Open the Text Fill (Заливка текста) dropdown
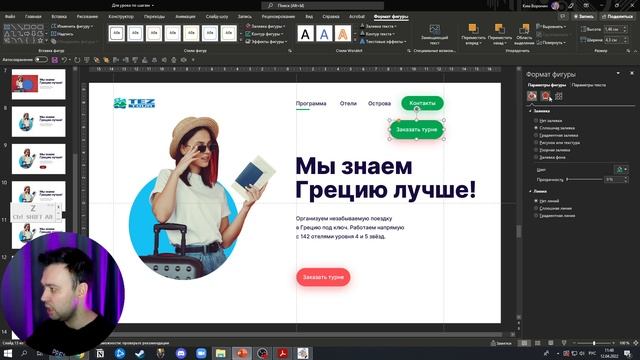 coord(378,26)
